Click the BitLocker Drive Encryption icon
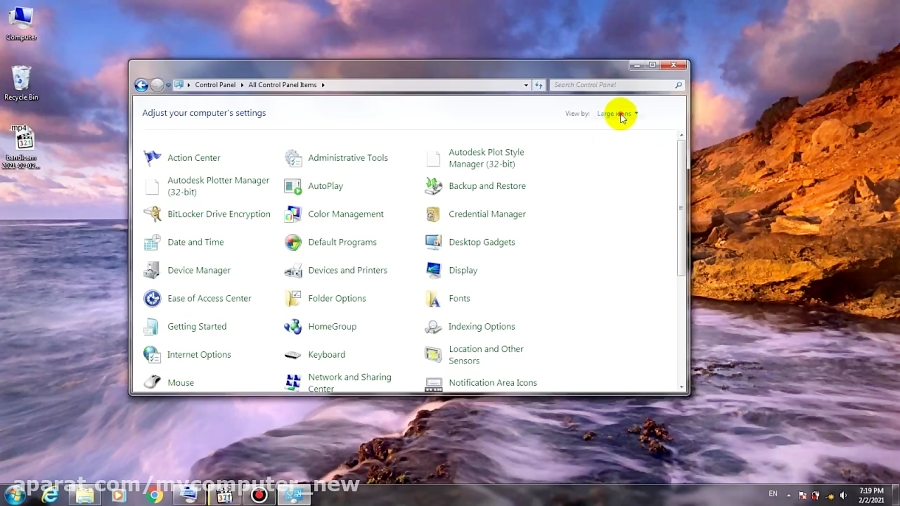The image size is (900, 506). pyautogui.click(x=152, y=214)
